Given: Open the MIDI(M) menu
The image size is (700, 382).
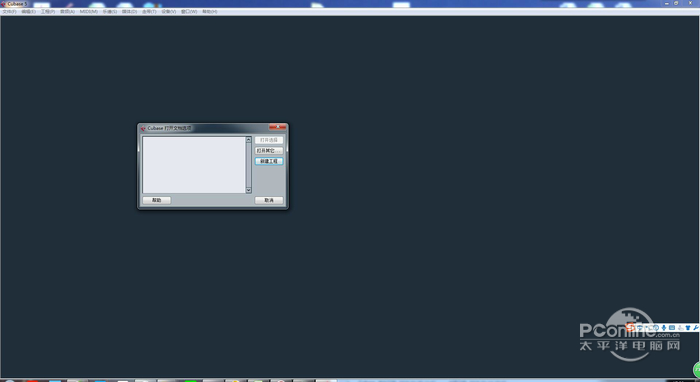Looking at the screenshot, I should click(88, 12).
